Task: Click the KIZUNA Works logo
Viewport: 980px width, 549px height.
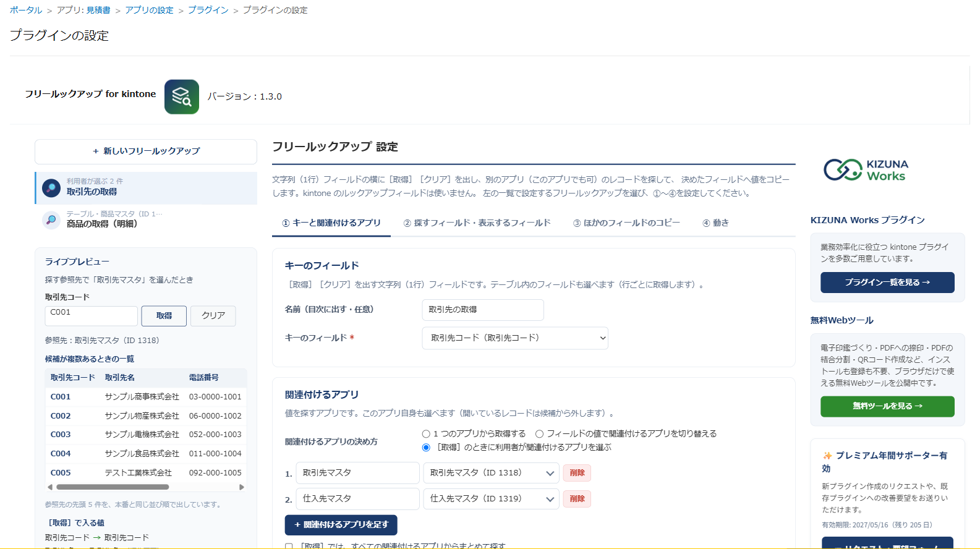Action: point(866,170)
